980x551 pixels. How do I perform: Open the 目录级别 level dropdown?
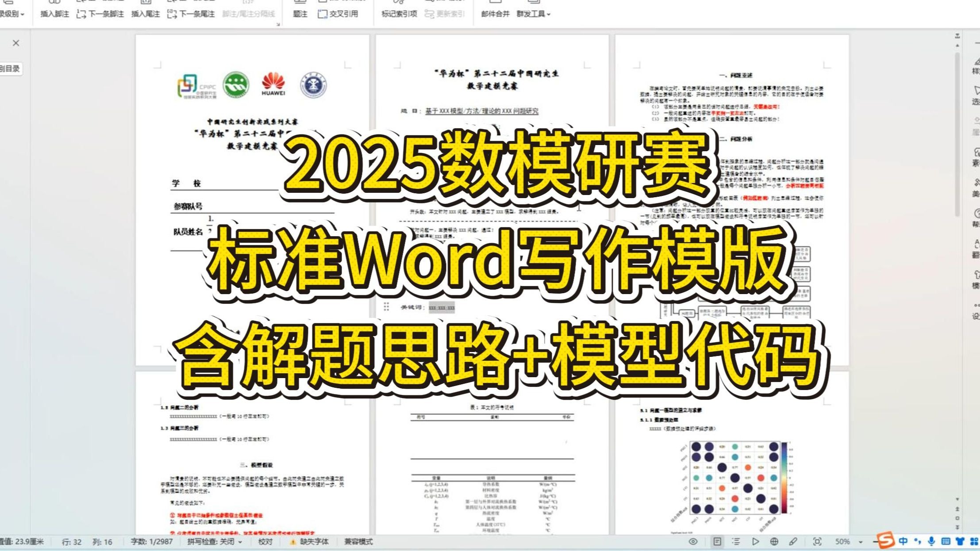(x=12, y=14)
